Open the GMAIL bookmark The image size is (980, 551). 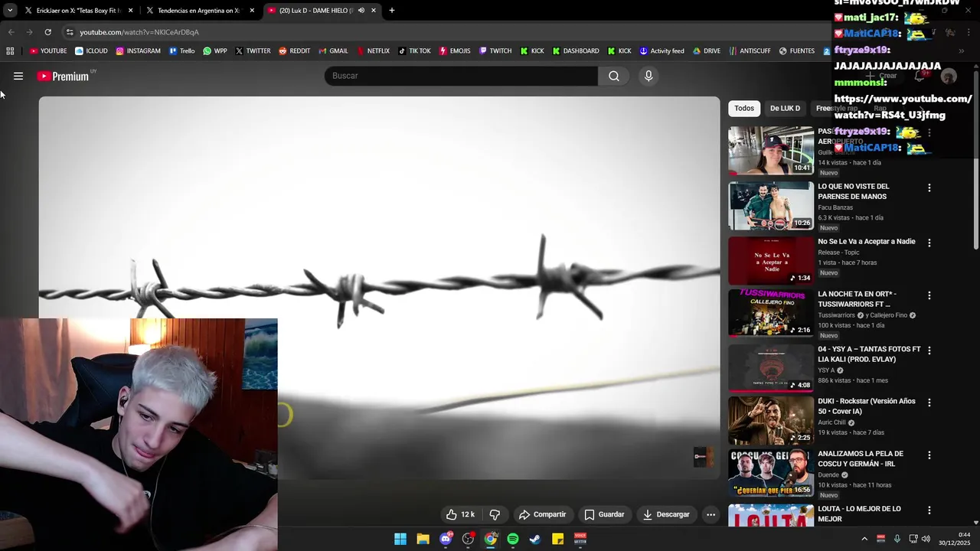(332, 51)
